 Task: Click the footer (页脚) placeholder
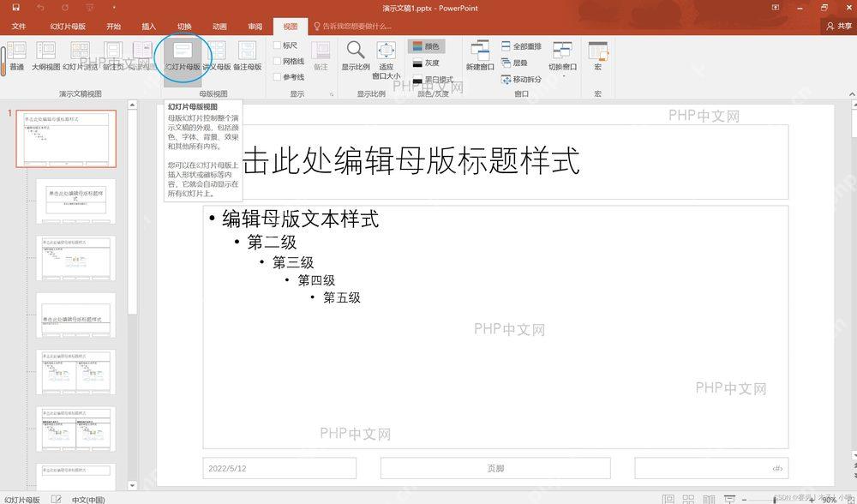point(495,469)
